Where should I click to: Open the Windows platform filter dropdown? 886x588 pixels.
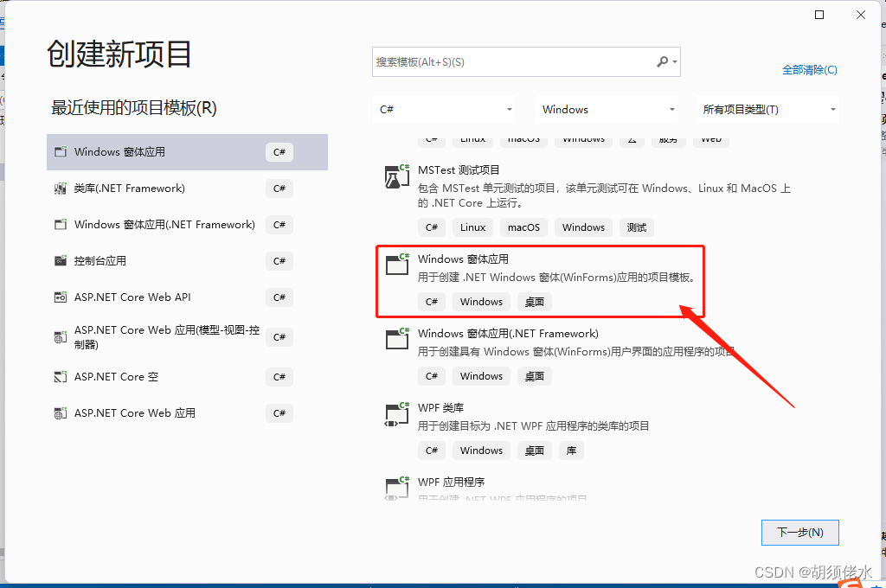(x=607, y=109)
